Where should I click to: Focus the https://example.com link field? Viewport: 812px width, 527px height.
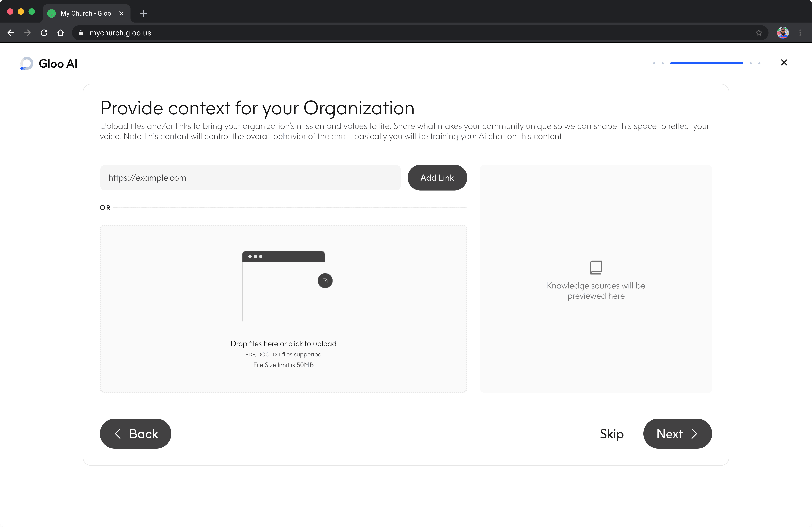pos(250,178)
